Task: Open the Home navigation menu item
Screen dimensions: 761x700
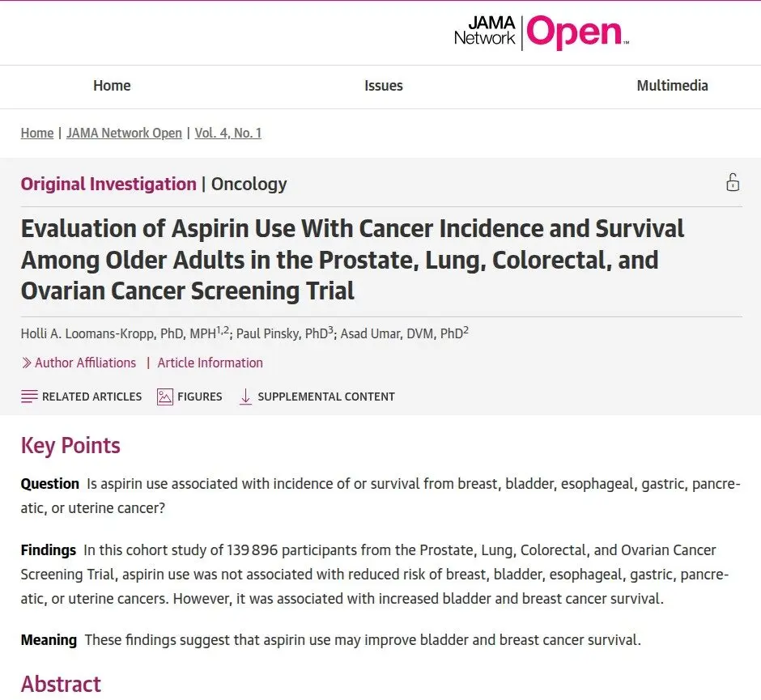Action: 112,86
